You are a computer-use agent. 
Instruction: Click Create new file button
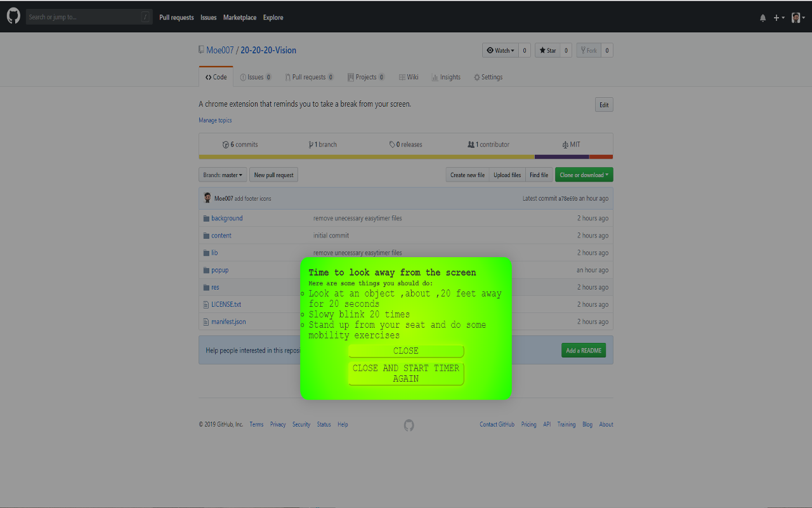click(468, 175)
